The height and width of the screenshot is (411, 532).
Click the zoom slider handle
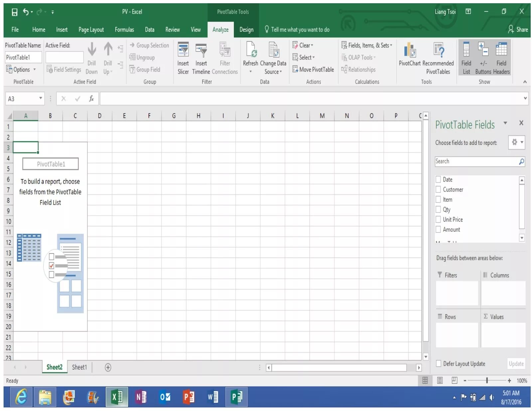(x=487, y=380)
